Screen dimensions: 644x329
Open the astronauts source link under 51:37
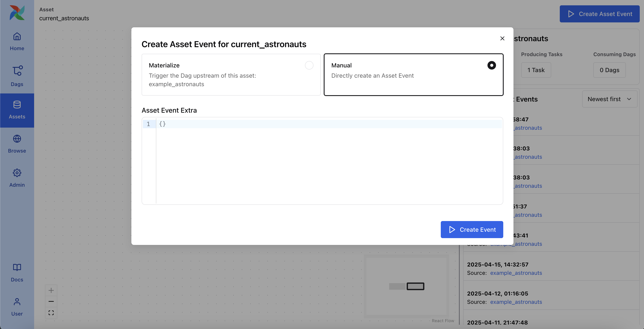[528, 215]
